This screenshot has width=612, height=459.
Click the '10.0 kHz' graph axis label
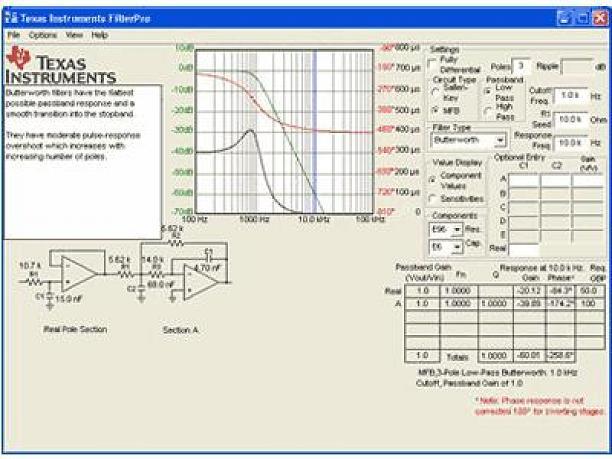coord(313,219)
